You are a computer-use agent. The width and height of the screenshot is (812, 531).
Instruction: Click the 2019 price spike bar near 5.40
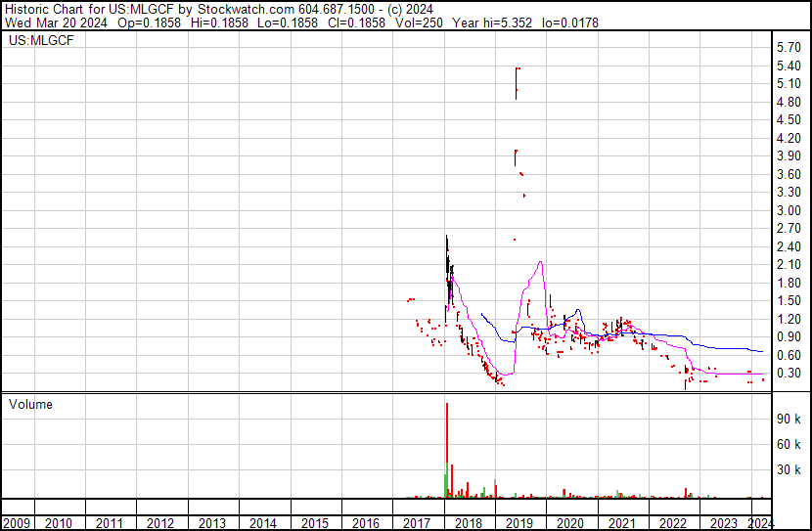click(x=517, y=83)
